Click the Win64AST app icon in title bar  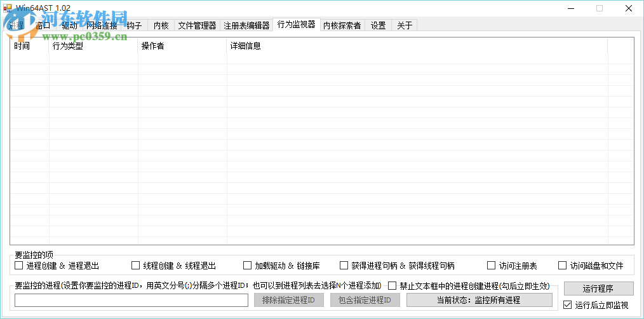point(8,8)
